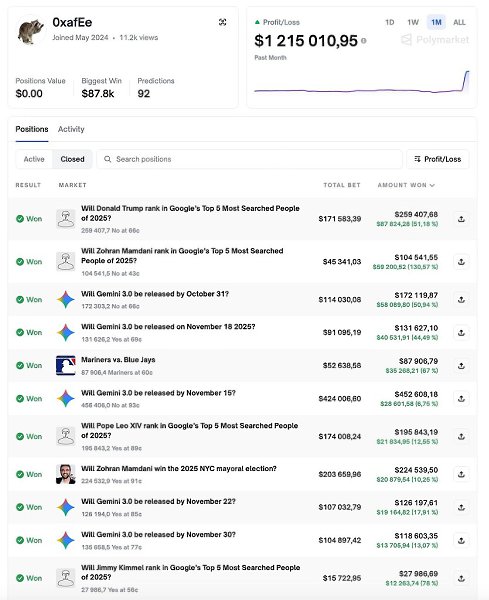Open Gemini 3.0 released by November 30 market
The image size is (489, 600).
pos(158,535)
